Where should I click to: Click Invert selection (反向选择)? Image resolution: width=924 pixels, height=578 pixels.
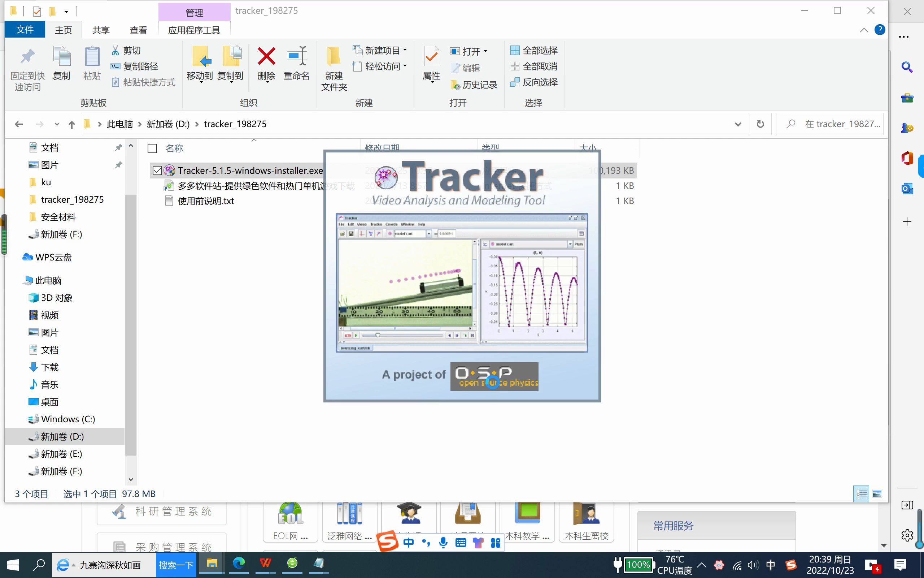pos(534,82)
